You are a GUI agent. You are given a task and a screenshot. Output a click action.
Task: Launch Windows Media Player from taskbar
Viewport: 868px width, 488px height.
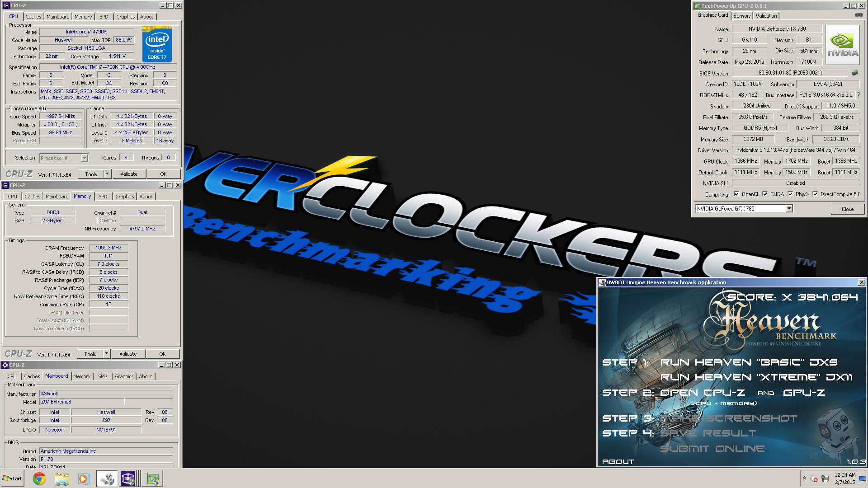click(84, 479)
